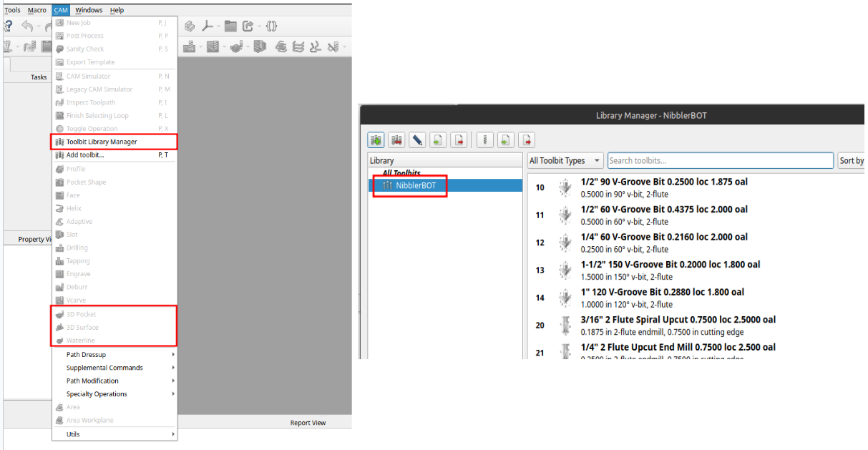Click the add library icon in Library Manager
The width and height of the screenshot is (868, 450).
coord(376,140)
